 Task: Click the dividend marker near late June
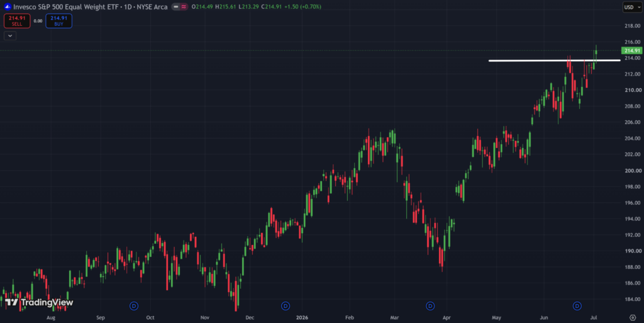(577, 306)
